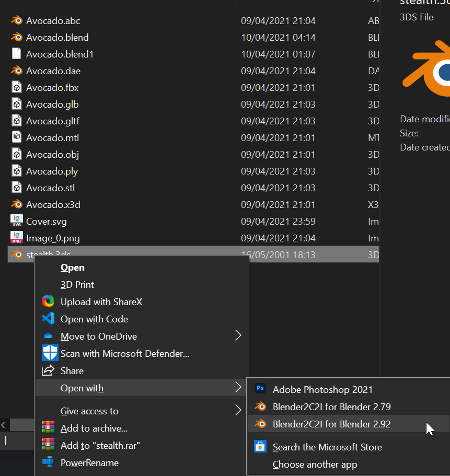The height and width of the screenshot is (476, 450).
Task: Expand the Open with submenu arrow
Action: click(x=238, y=387)
